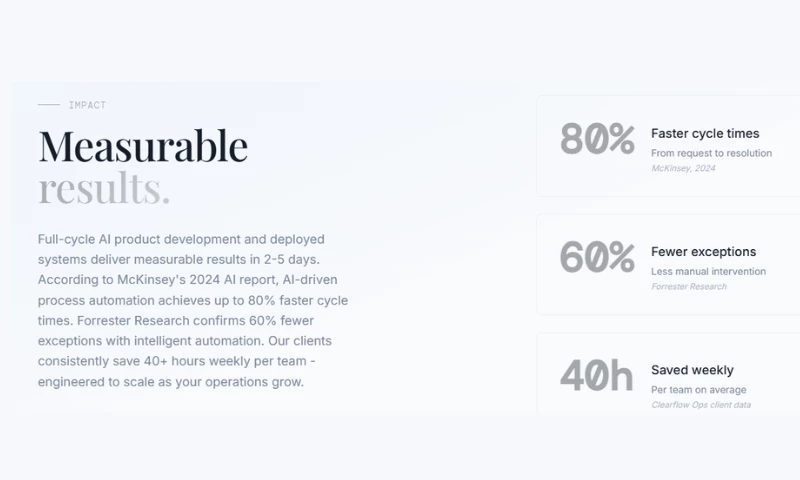Click 'Clearflow Ops client data' citation
Viewport: 800px width, 480px height.
click(x=700, y=404)
